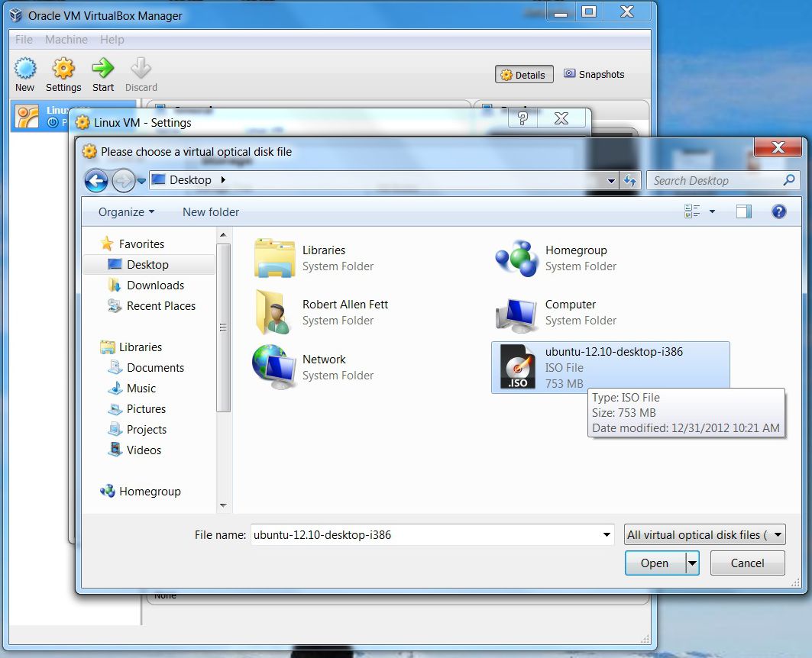Click the refresh icon beside address bar
The width and height of the screenshot is (812, 658).
[629, 181]
